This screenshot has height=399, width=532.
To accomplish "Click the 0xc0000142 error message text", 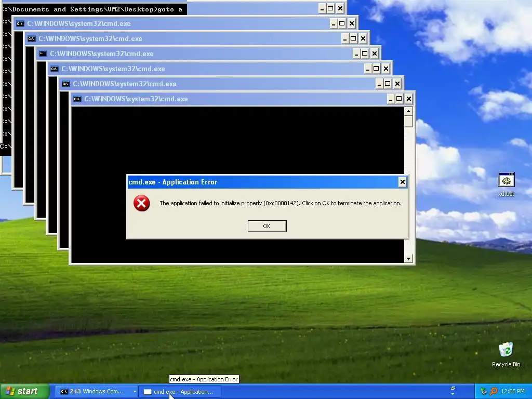I will 280,203.
